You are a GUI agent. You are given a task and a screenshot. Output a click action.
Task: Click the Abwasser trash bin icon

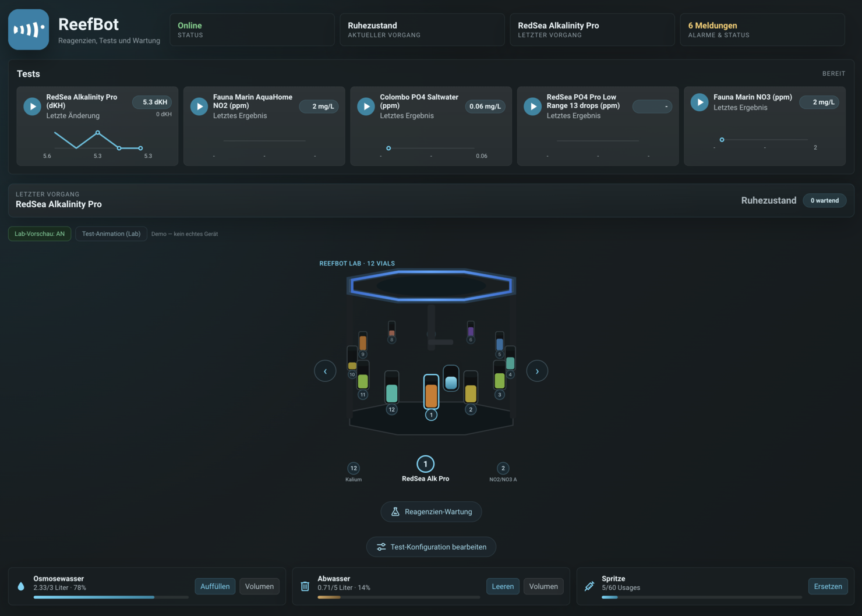point(305,586)
